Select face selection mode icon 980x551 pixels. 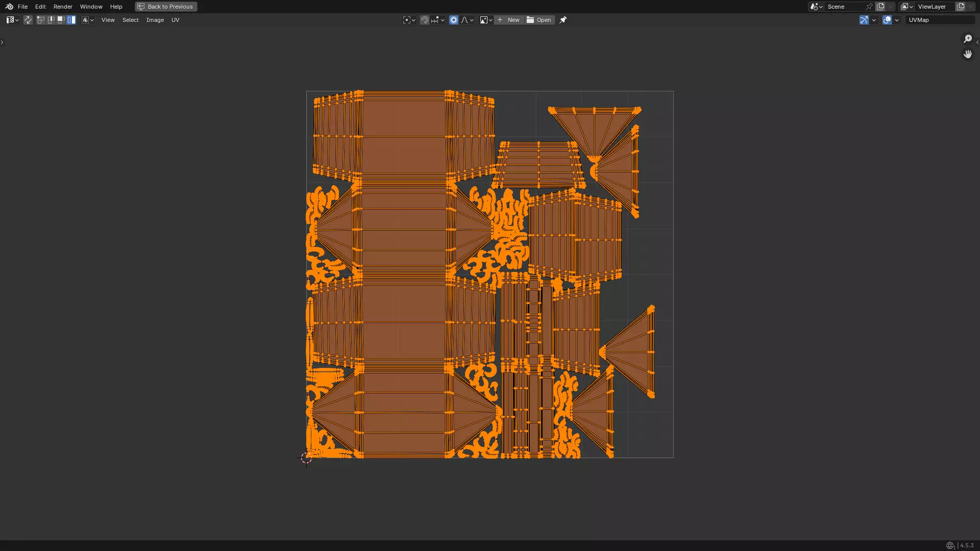[x=61, y=20]
